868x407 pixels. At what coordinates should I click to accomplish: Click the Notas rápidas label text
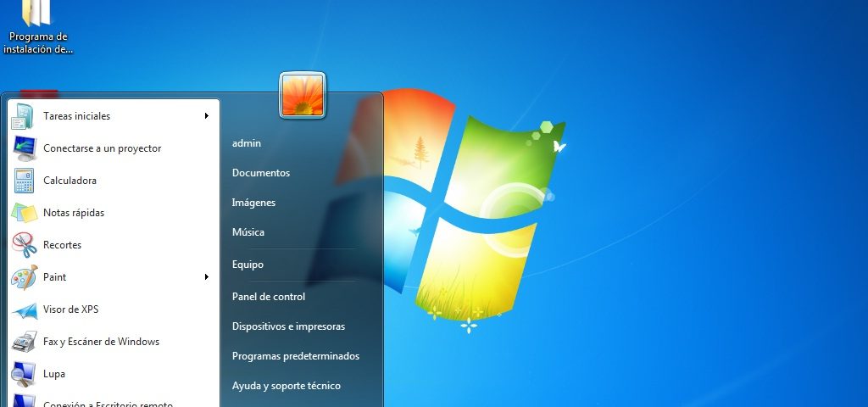[x=74, y=213]
